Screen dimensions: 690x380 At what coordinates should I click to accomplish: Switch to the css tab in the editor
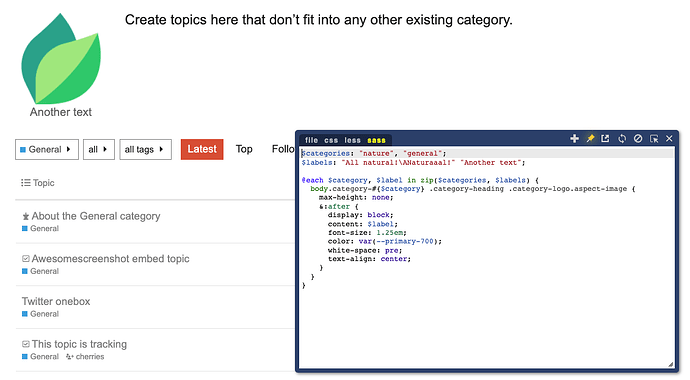pos(331,140)
